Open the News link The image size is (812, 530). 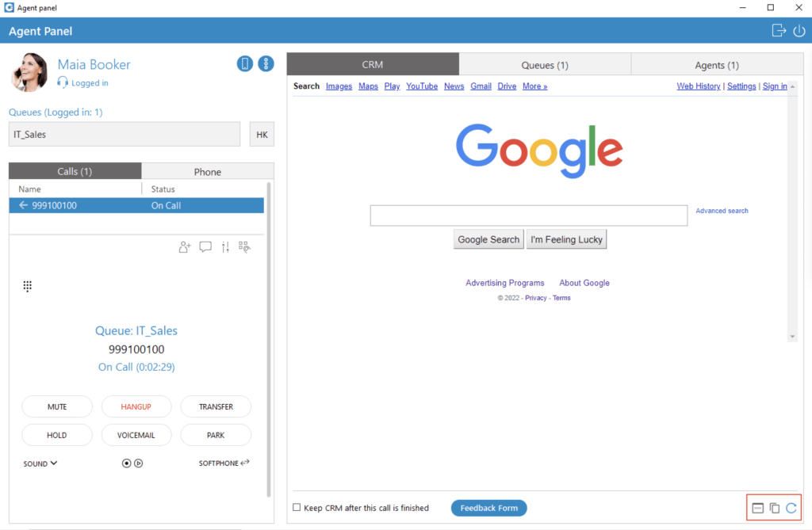click(x=454, y=86)
